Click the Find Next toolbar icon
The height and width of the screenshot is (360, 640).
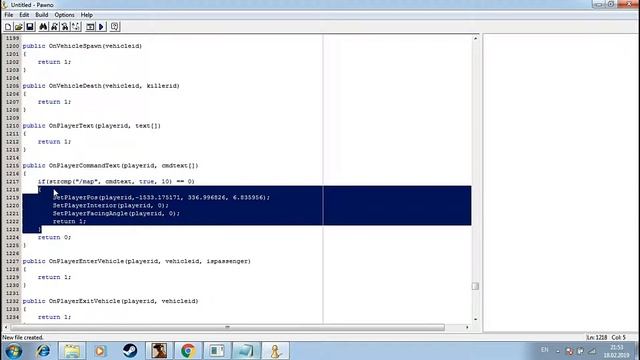point(54,27)
